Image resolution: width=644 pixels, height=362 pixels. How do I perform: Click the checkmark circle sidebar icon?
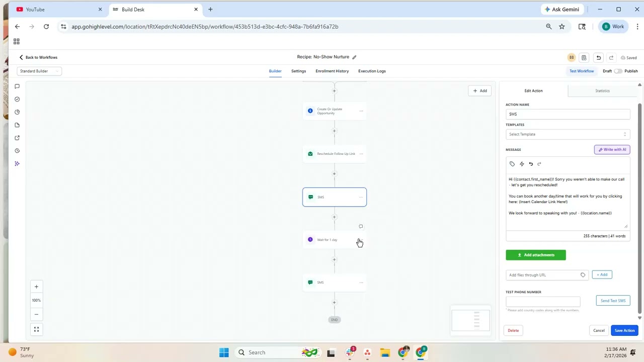tap(17, 99)
